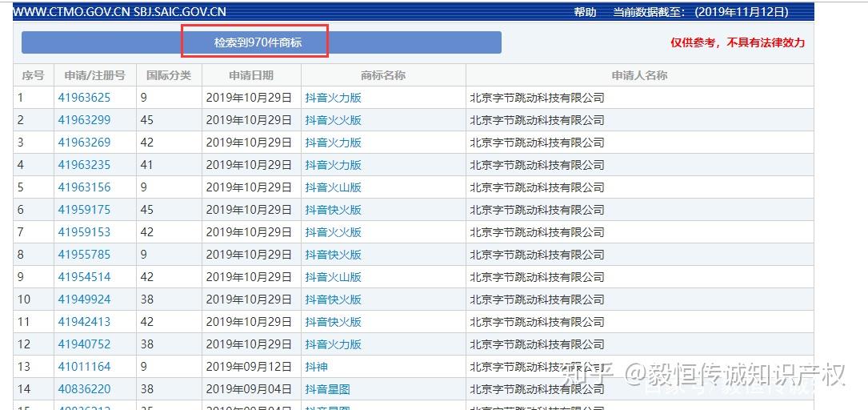Open registration number 41955785

(84, 255)
